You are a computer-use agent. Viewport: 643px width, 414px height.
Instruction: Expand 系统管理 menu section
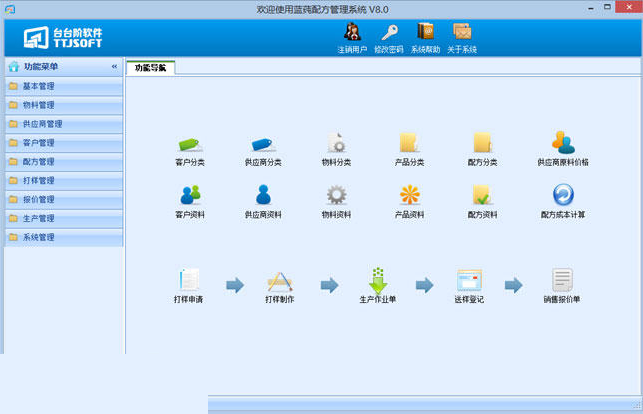[x=64, y=237]
